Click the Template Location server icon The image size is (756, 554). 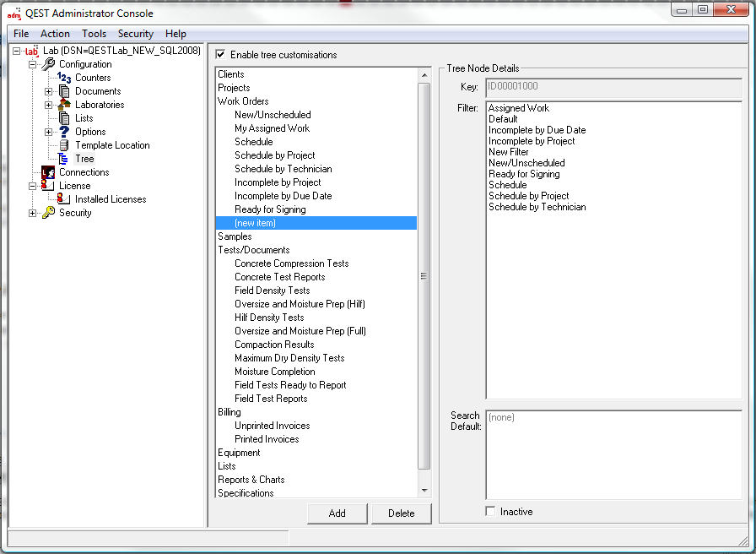[x=63, y=145]
